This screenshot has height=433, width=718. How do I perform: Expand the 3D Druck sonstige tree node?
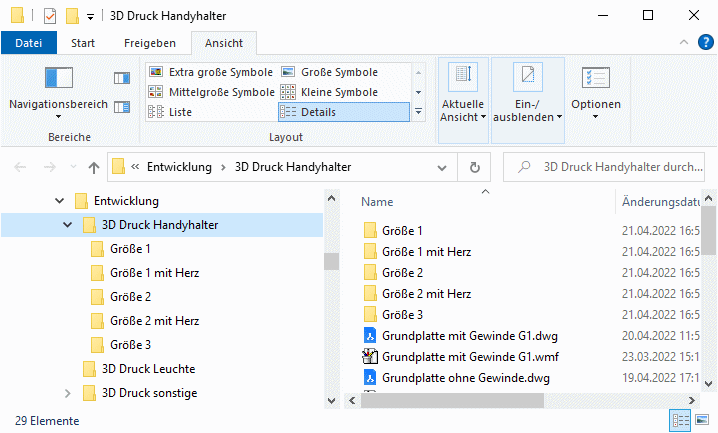[x=68, y=393]
